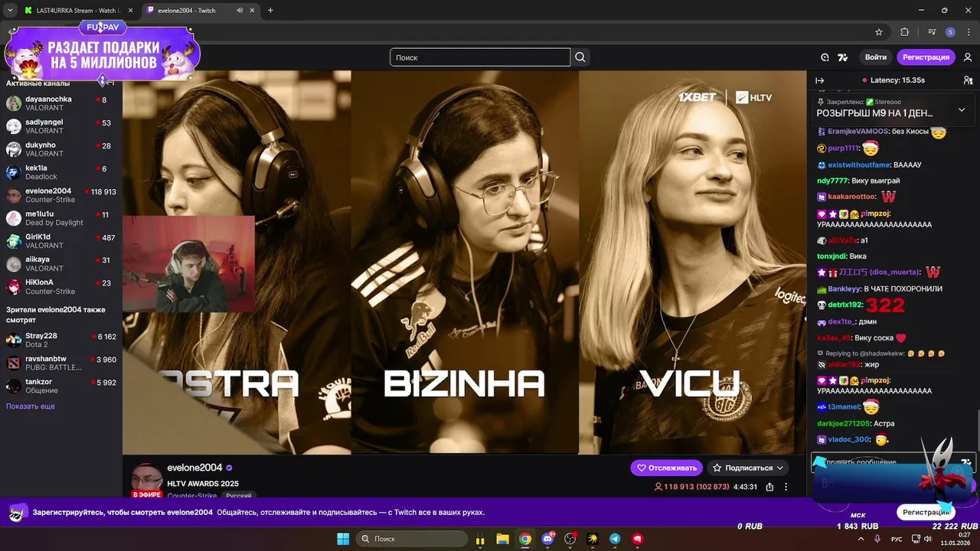Click username Bankleyy in chat
This screenshot has width=980, height=551.
tap(844, 289)
